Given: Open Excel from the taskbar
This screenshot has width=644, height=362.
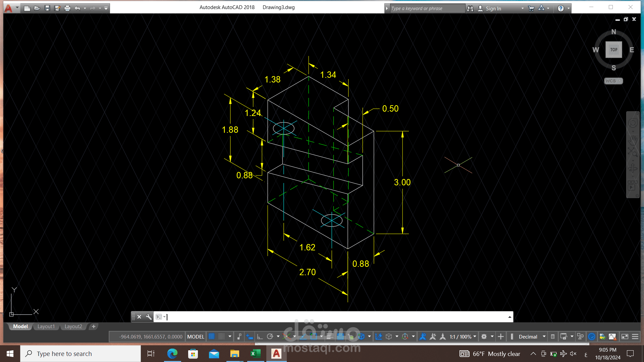Looking at the screenshot, I should click(x=256, y=354).
